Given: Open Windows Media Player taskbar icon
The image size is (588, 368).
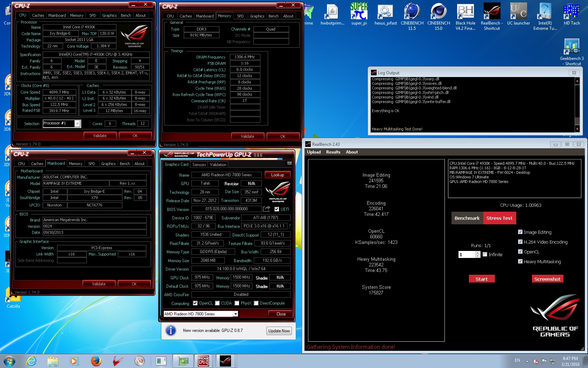Looking at the screenshot, I should (x=74, y=361).
